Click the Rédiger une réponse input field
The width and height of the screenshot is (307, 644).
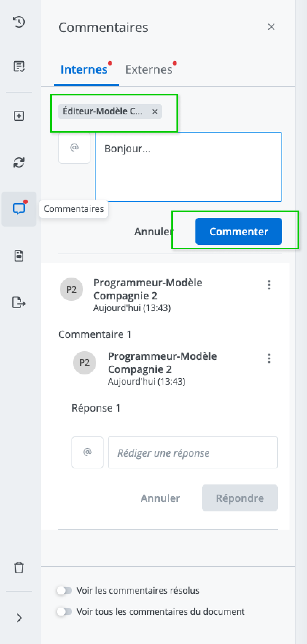(193, 452)
